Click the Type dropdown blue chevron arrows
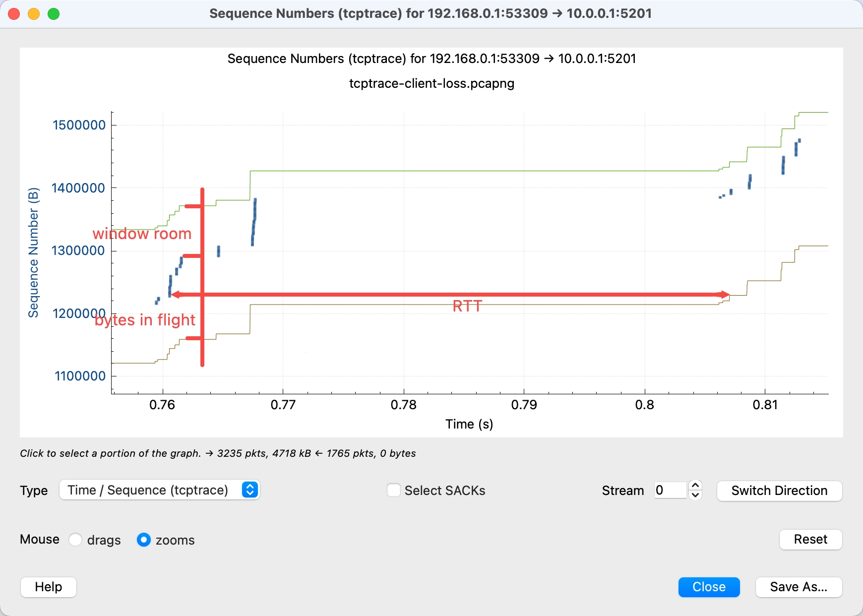This screenshot has height=616, width=863. coord(250,490)
